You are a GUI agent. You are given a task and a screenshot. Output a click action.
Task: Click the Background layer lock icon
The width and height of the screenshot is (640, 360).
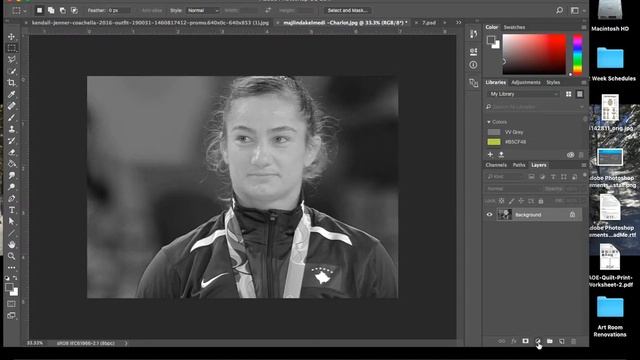(x=572, y=215)
